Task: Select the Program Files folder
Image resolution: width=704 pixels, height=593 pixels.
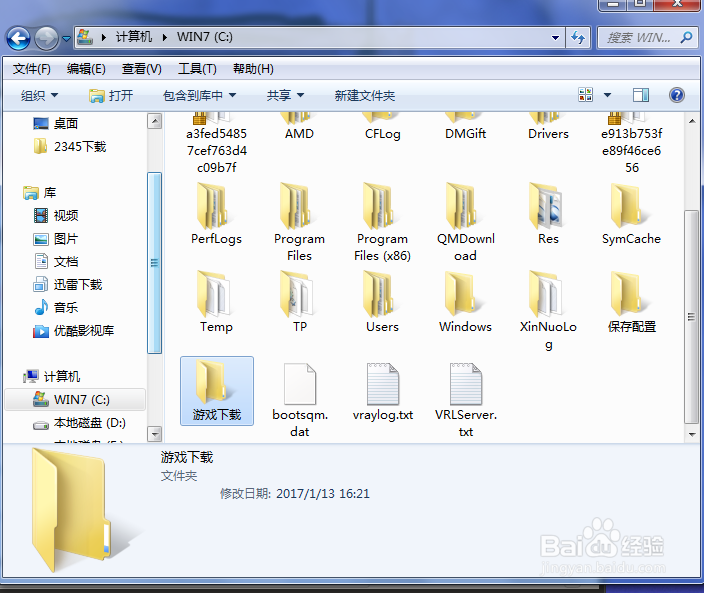Action: pyautogui.click(x=299, y=222)
